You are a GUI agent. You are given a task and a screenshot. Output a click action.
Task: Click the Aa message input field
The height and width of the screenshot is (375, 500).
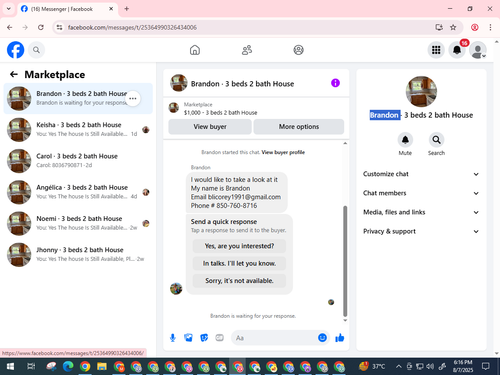[275, 338]
